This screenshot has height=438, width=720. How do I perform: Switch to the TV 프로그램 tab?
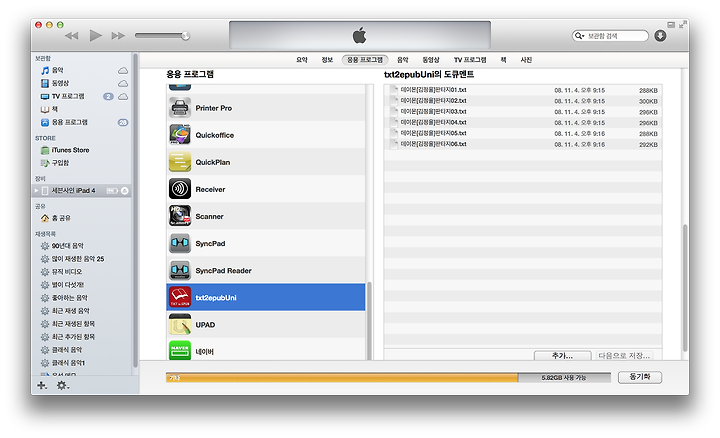[470, 60]
